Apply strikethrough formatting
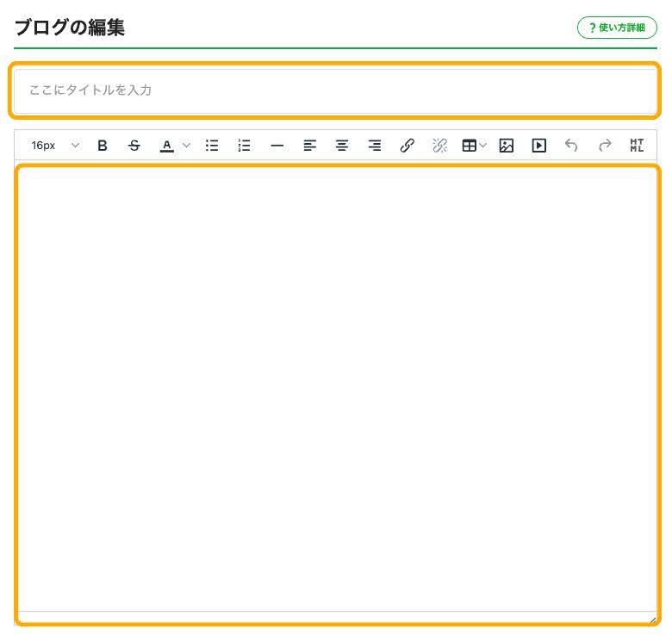Viewport: 672px width, 635px height. pyautogui.click(x=134, y=146)
